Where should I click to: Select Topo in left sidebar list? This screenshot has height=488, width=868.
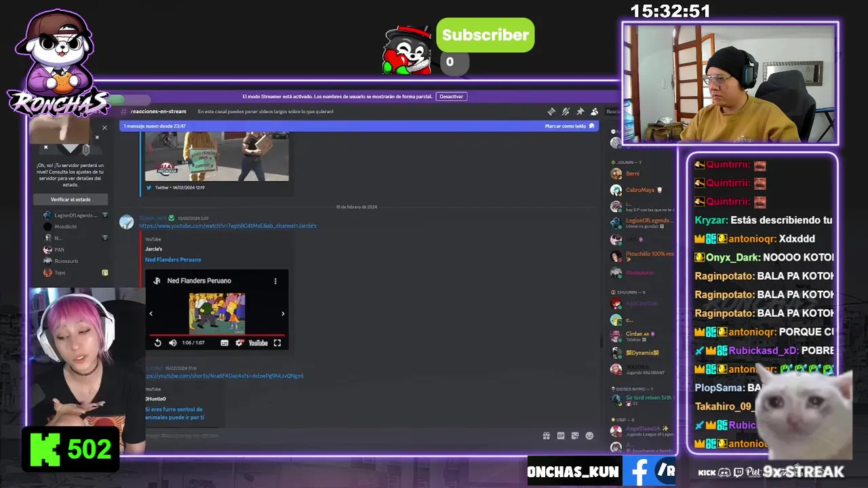tap(60, 272)
